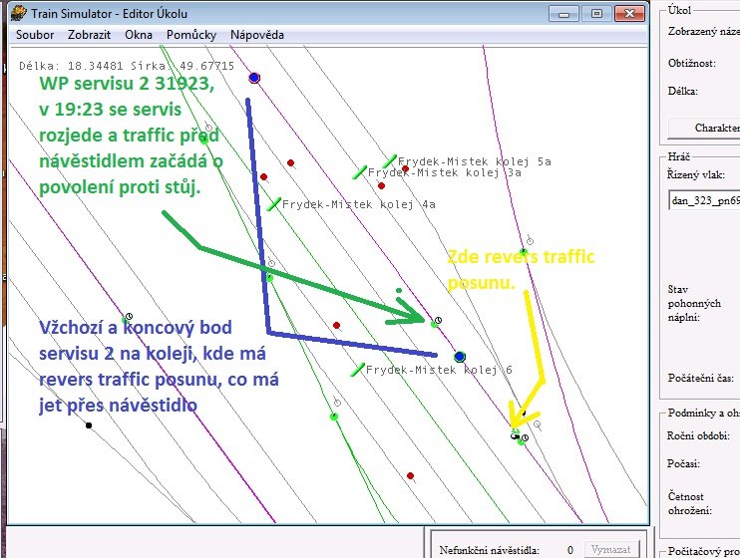Select the Frydek-Mistek kolej 6 siding marker
The width and height of the screenshot is (740, 560).
(x=358, y=370)
